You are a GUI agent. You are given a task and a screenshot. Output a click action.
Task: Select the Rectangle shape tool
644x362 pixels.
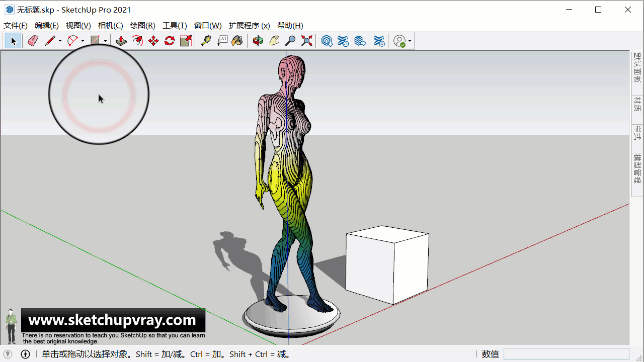(x=95, y=41)
